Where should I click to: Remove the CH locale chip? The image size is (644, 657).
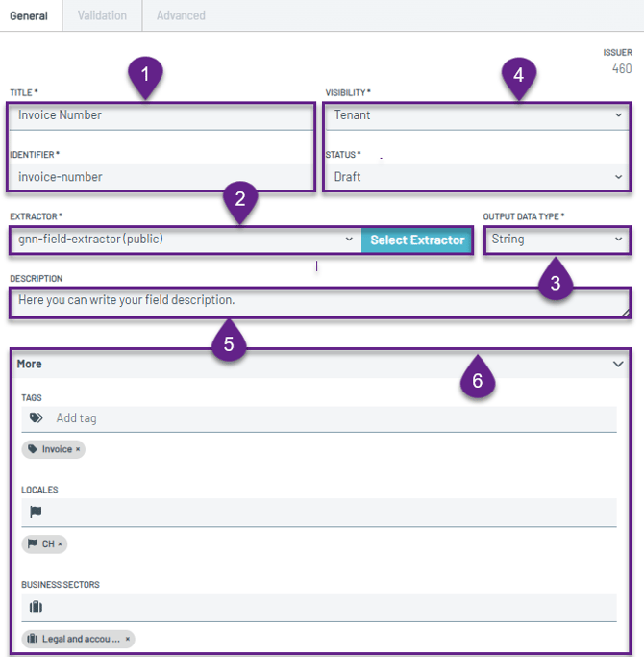(60, 543)
